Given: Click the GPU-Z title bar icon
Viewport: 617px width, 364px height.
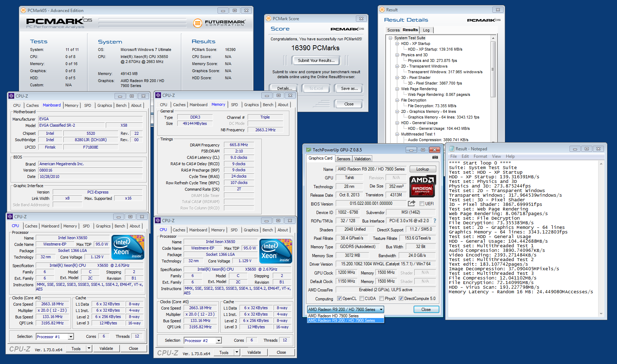Looking at the screenshot, I should [x=308, y=150].
